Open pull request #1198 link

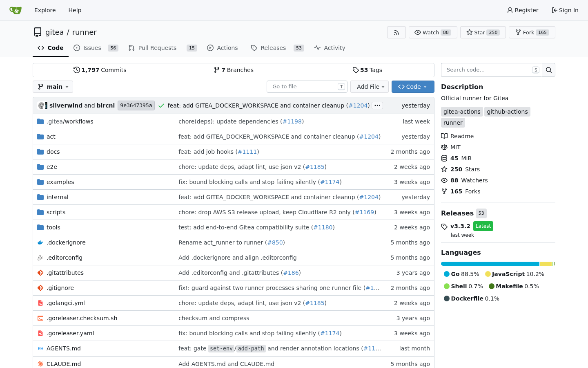[x=292, y=121]
